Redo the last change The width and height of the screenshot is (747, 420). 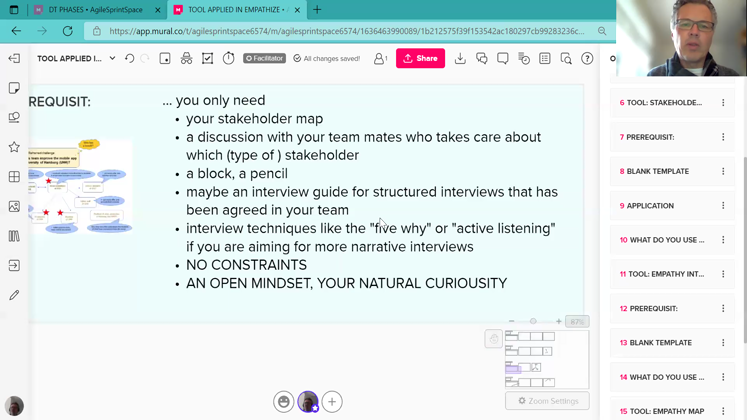(145, 58)
